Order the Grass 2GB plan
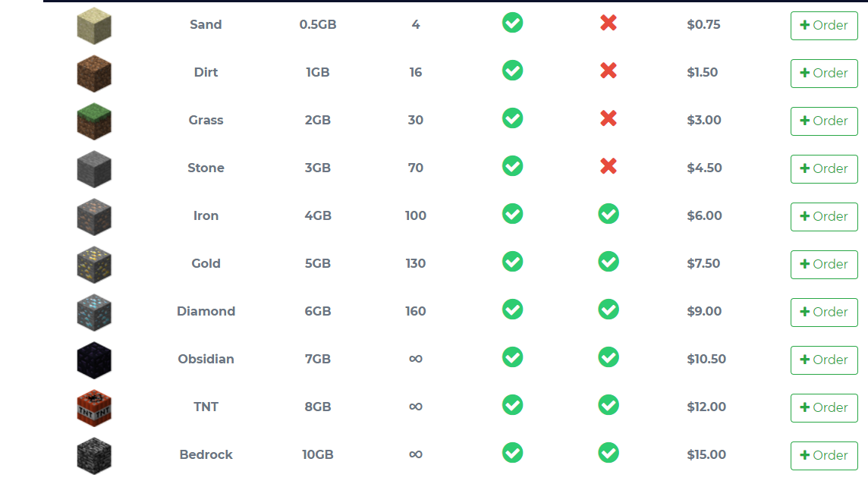Image resolution: width=868 pixels, height=487 pixels. pyautogui.click(x=824, y=121)
